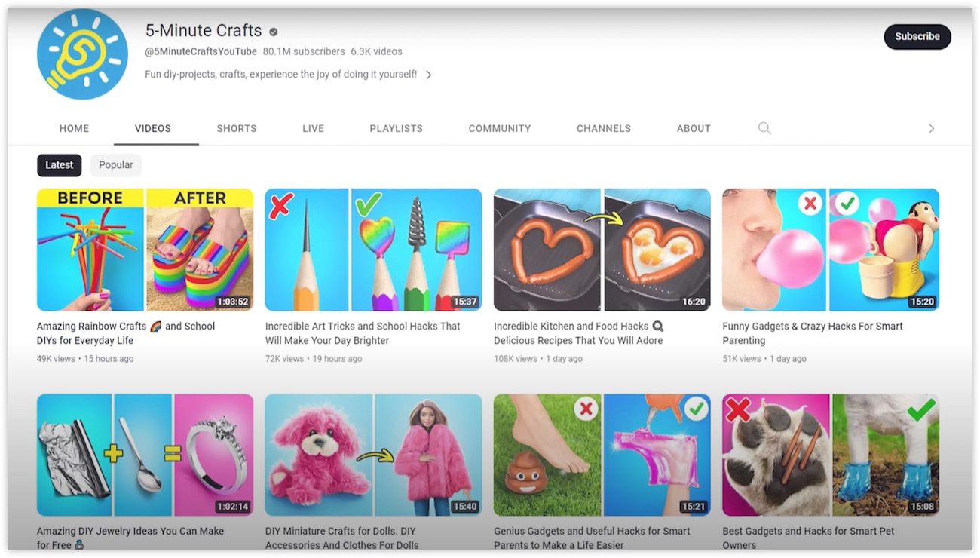Open the pink doll fur coat thumbnail
The image size is (980, 558).
(373, 455)
